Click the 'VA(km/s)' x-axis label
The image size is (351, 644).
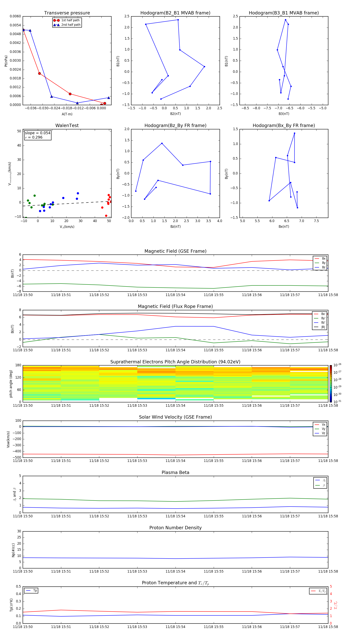67,227
